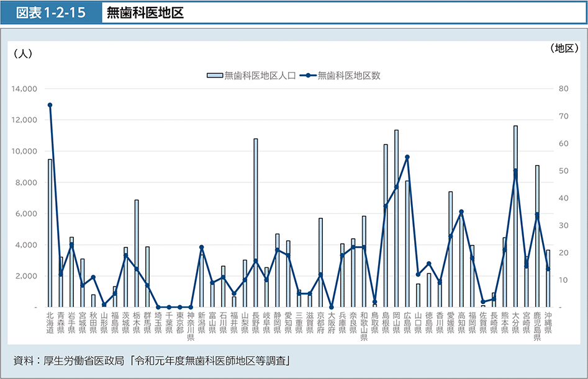
Task: Select the 大分県 population bar
Action: click(x=515, y=217)
